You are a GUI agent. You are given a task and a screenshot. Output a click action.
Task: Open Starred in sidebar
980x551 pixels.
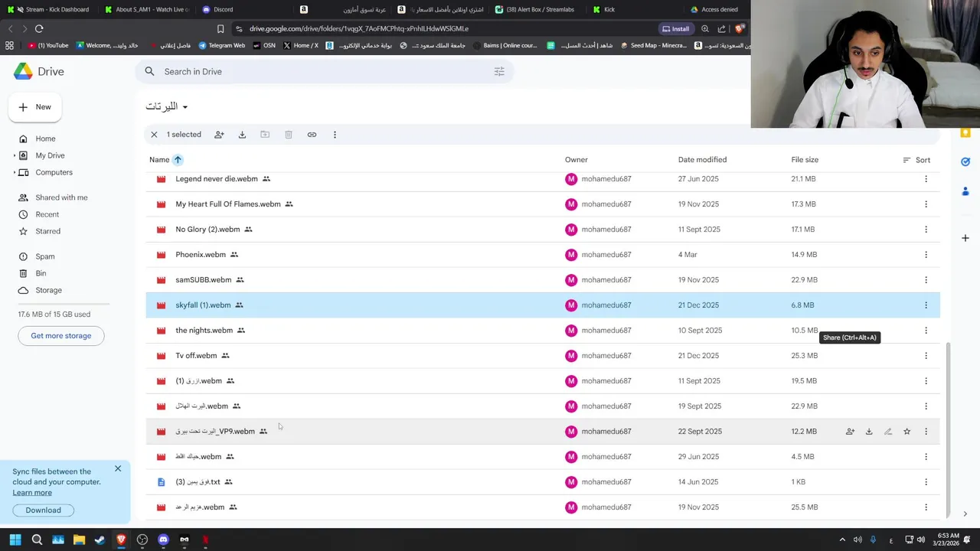(x=47, y=231)
